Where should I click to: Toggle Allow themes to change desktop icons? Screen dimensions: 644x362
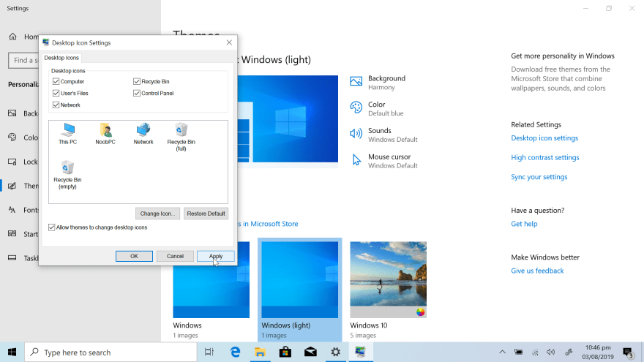(51, 227)
